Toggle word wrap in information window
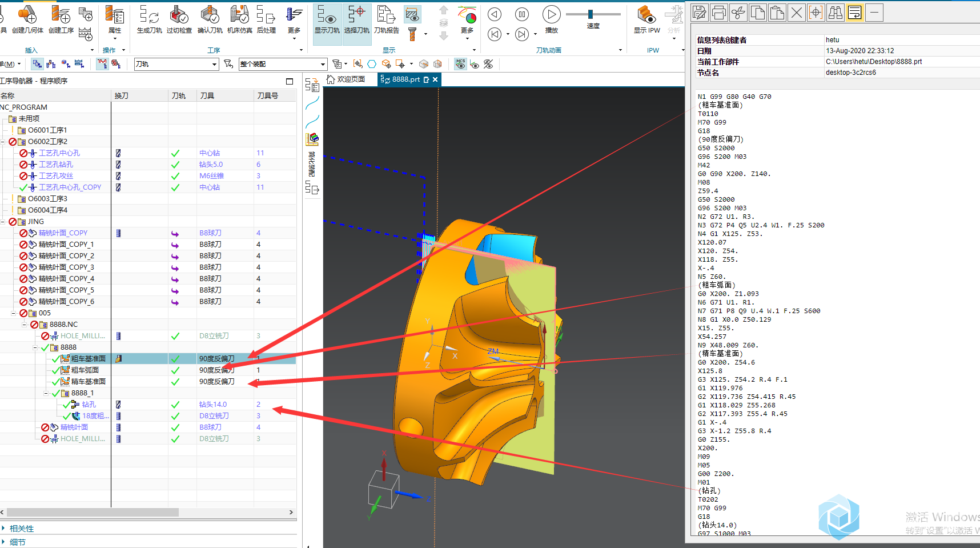Screen dimensions: 980x548 pos(855,12)
